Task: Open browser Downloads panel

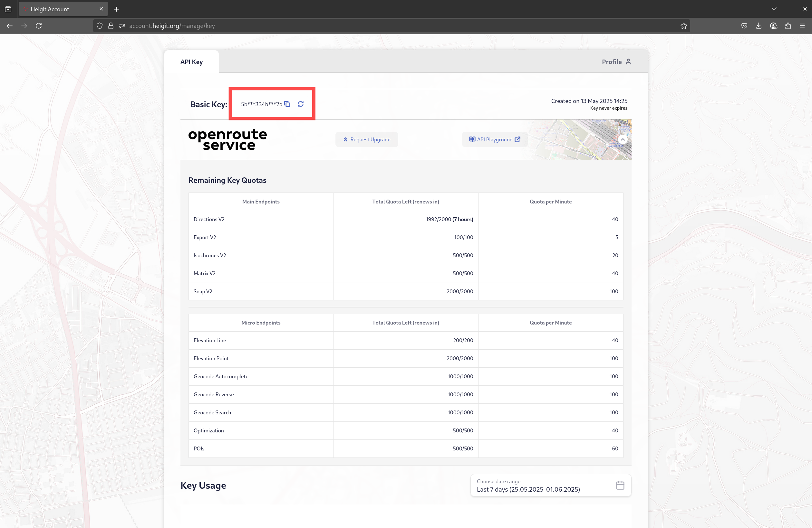Action: (x=759, y=26)
